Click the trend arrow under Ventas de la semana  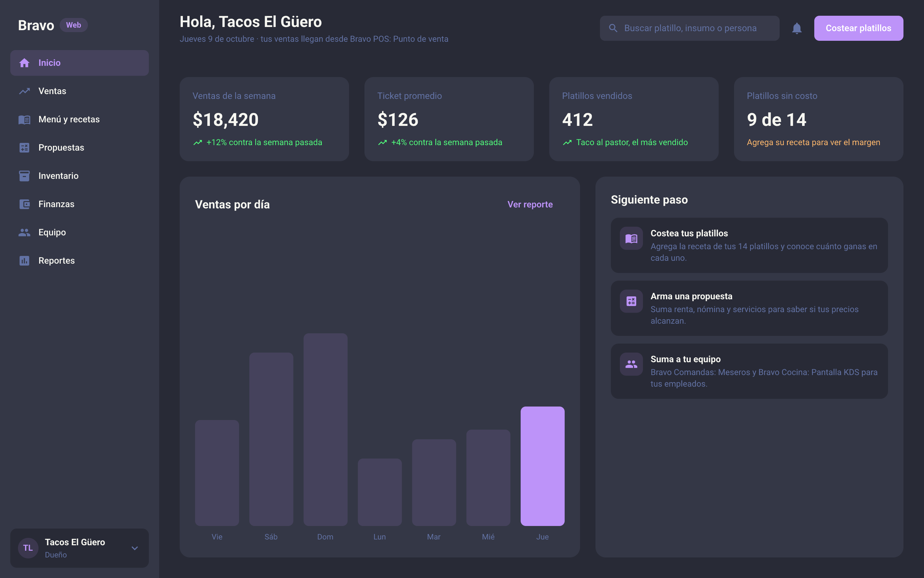click(x=198, y=143)
